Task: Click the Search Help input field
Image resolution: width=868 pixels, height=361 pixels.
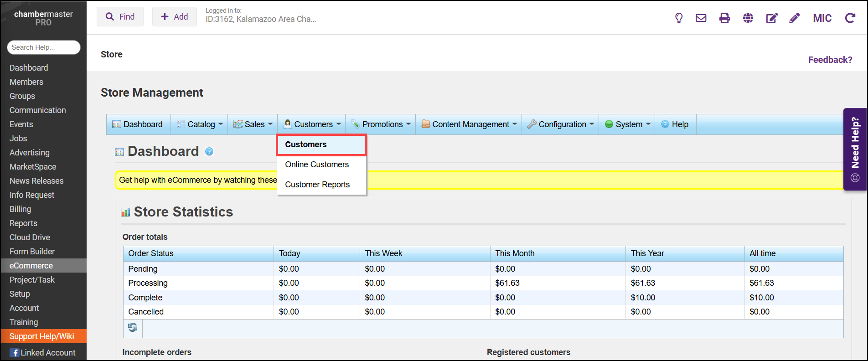Action: tap(44, 47)
